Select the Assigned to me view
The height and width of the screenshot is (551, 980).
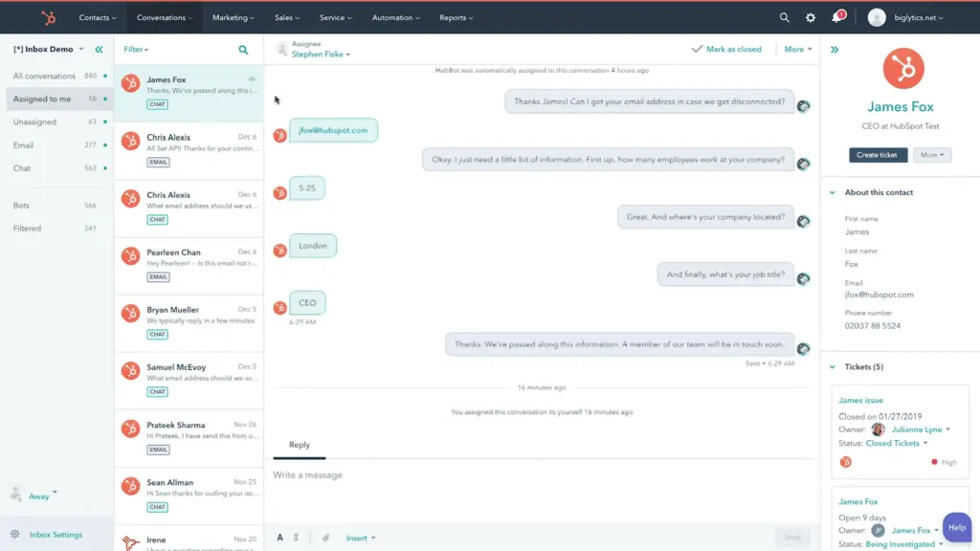pos(59,99)
